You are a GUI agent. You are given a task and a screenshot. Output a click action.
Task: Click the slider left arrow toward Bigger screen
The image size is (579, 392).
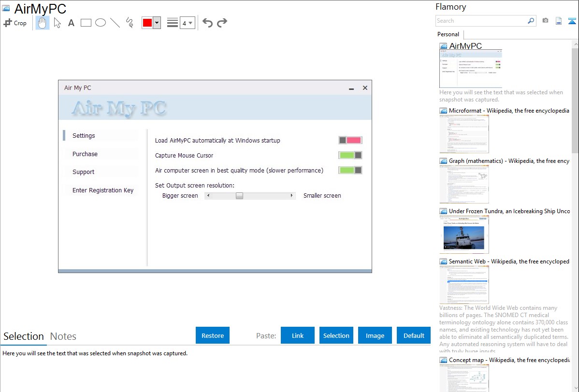208,195
